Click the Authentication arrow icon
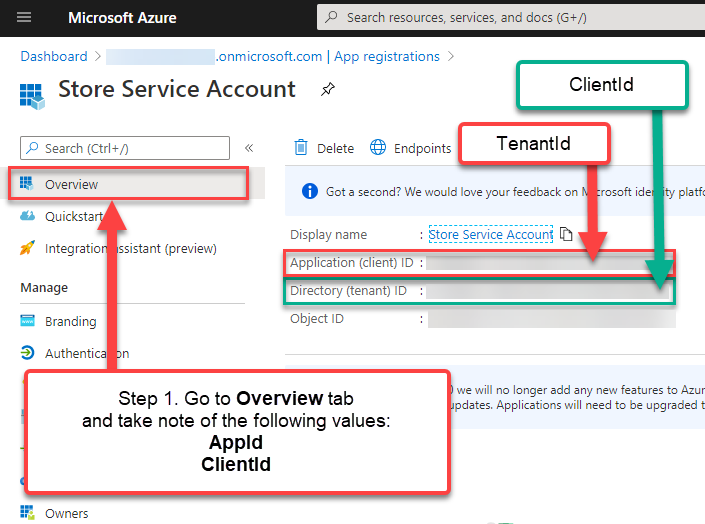 tap(27, 353)
